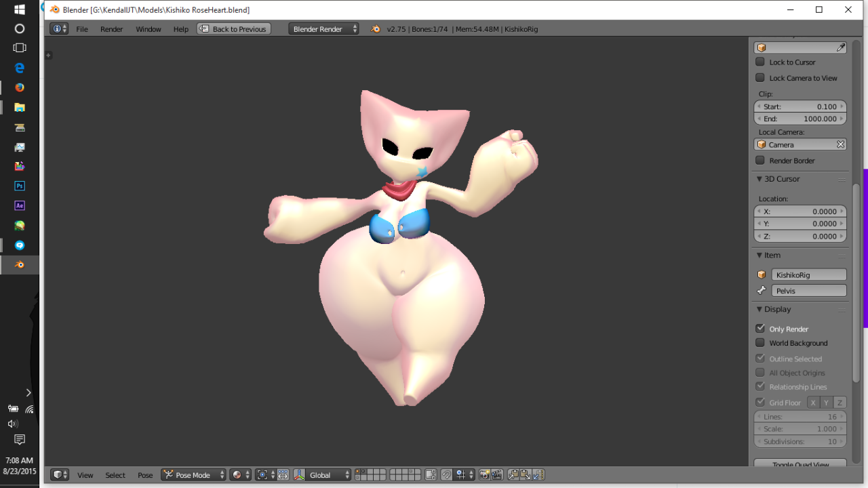Open Task View on the taskbar
This screenshot has width=868, height=488.
pos(20,48)
